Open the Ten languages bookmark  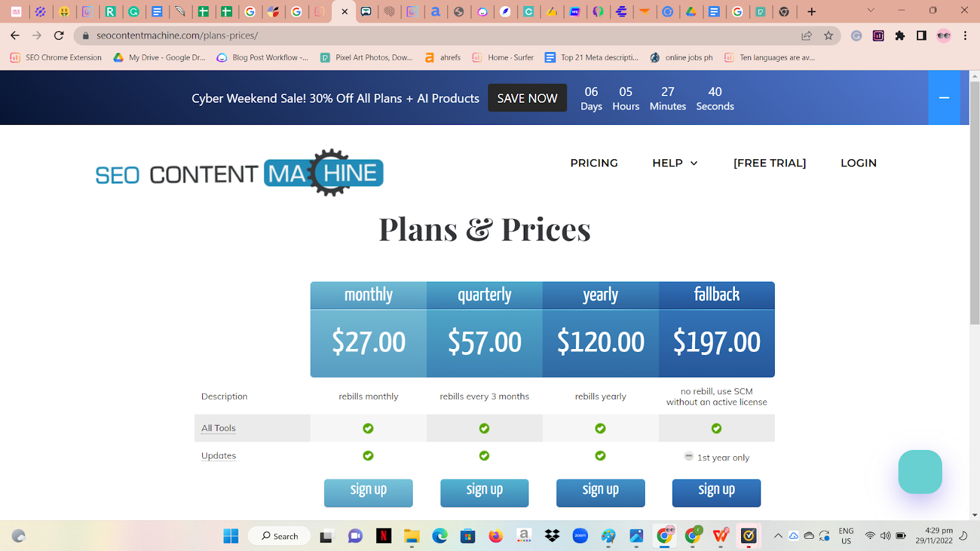click(x=769, y=58)
